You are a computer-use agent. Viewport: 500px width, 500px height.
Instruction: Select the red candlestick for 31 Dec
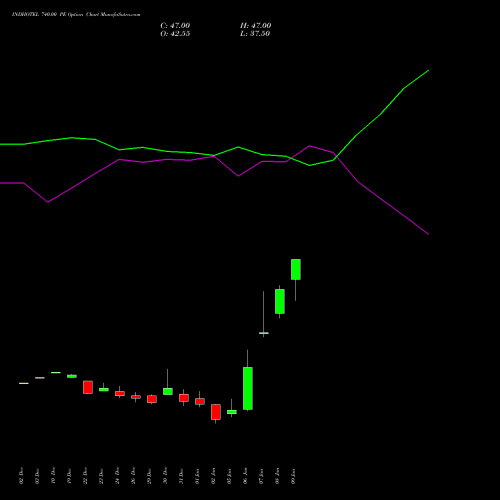click(184, 398)
